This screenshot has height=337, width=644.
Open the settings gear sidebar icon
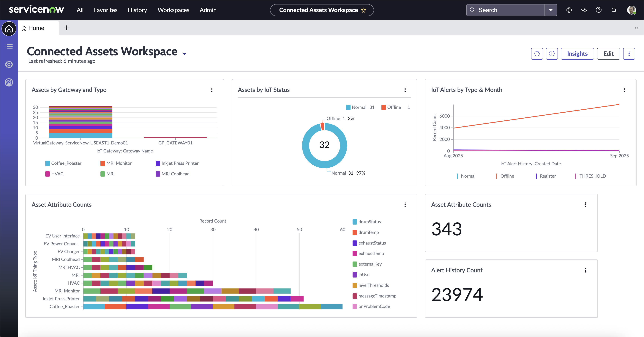9,64
